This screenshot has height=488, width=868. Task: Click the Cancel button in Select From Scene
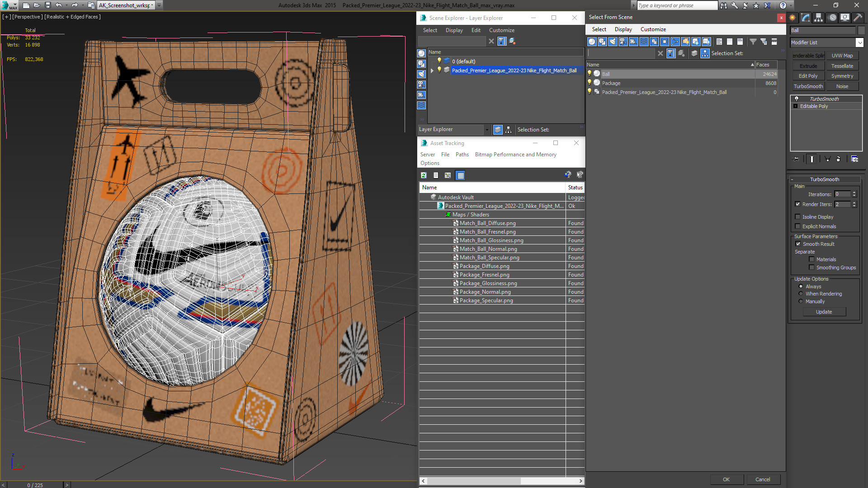pyautogui.click(x=763, y=479)
